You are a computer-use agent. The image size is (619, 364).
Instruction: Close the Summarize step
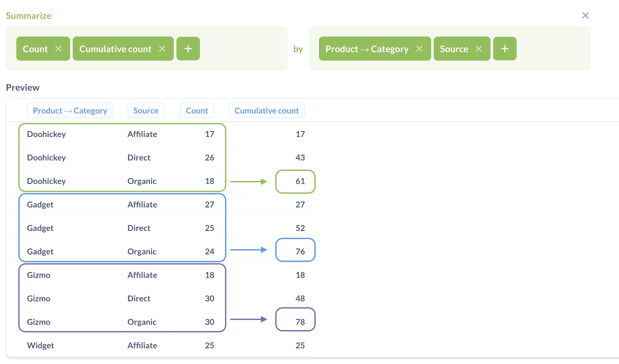click(585, 15)
